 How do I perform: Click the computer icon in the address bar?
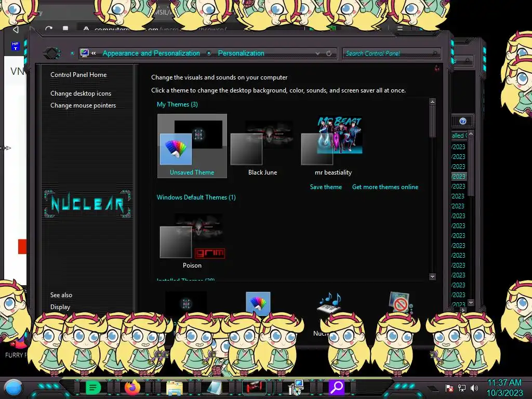tap(85, 53)
